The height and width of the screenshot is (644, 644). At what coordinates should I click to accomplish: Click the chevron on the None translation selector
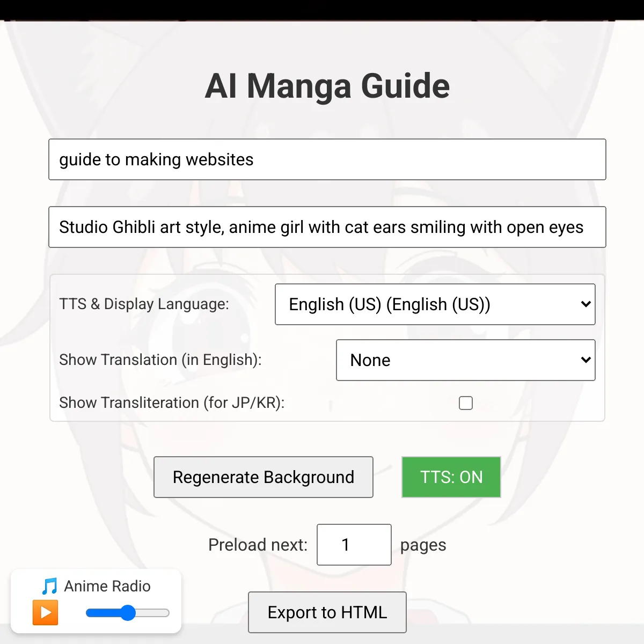click(585, 360)
